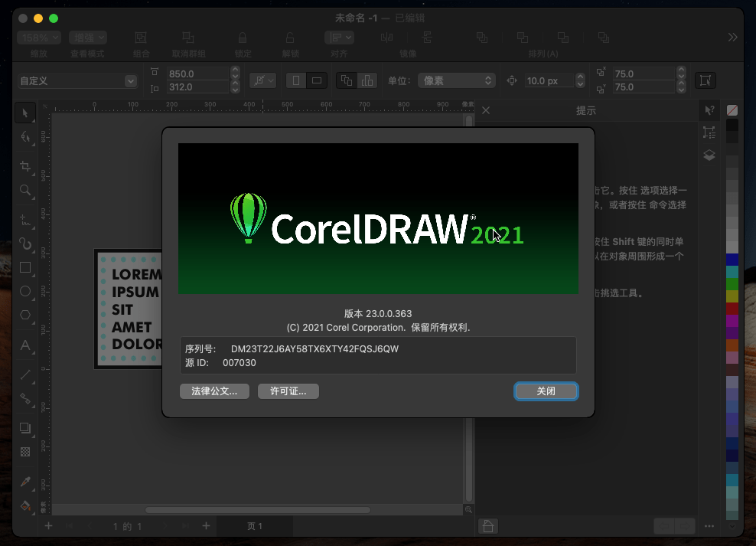Click the 解锁 unlock icon
This screenshot has height=546, width=756.
290,38
